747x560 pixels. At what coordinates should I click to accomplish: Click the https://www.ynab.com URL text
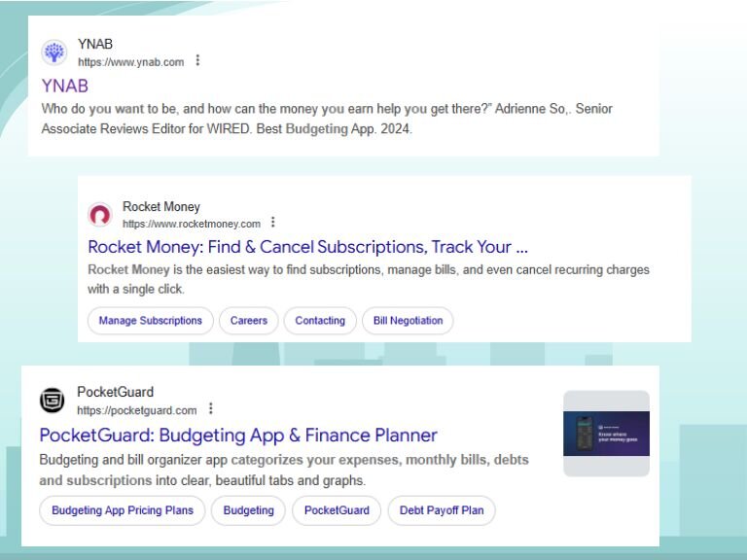pyautogui.click(x=131, y=62)
